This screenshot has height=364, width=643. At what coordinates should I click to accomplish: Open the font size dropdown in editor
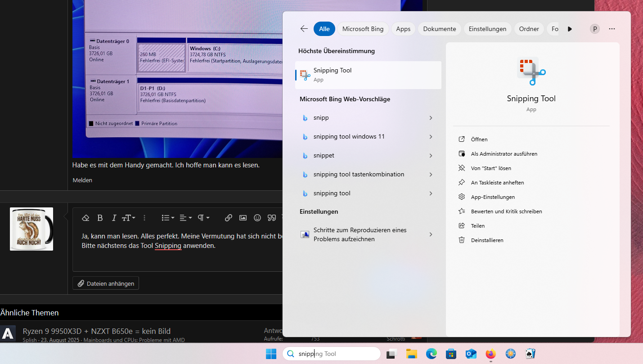[x=128, y=218]
